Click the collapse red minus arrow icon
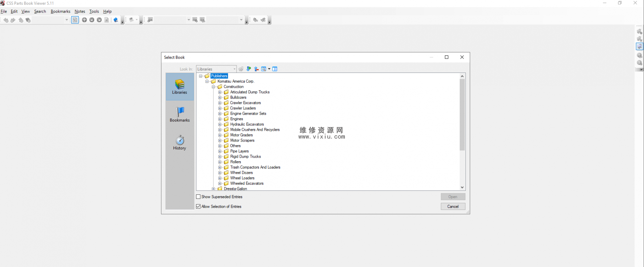The height and width of the screenshot is (267, 644). 256,69
